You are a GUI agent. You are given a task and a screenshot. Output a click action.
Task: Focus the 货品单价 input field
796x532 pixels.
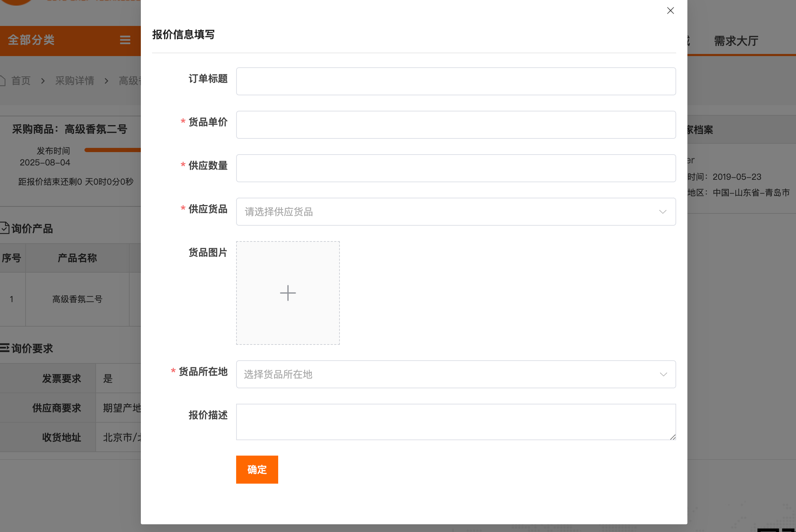[x=455, y=125]
